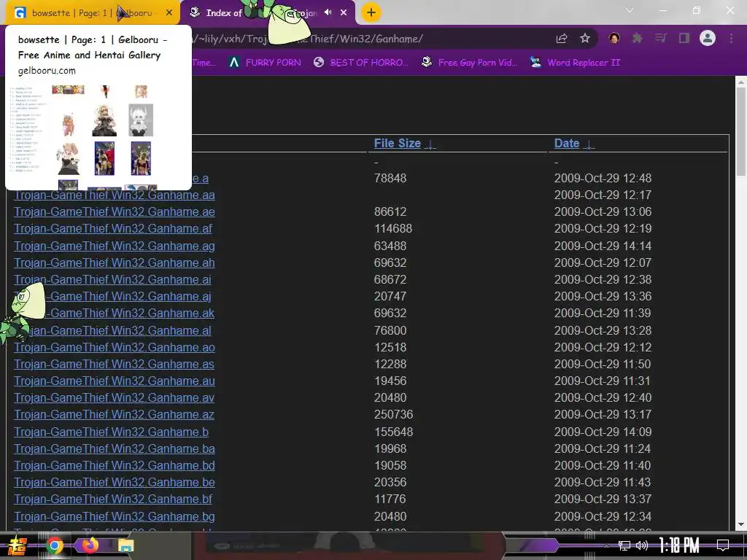Toggle the browser side panel icon

click(x=684, y=38)
